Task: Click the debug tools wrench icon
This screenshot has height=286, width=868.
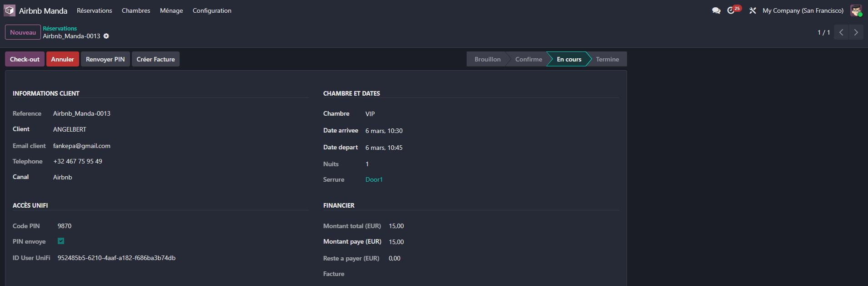Action: (x=753, y=10)
